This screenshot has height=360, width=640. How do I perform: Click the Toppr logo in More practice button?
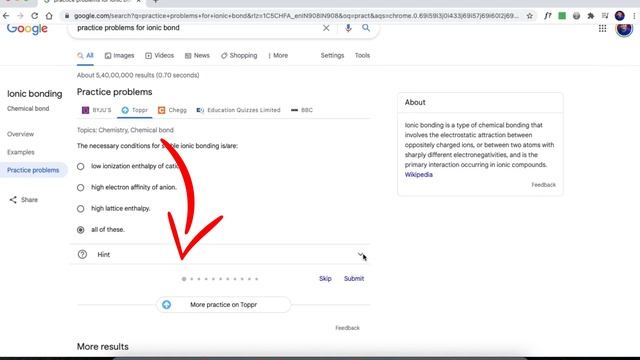(167, 304)
